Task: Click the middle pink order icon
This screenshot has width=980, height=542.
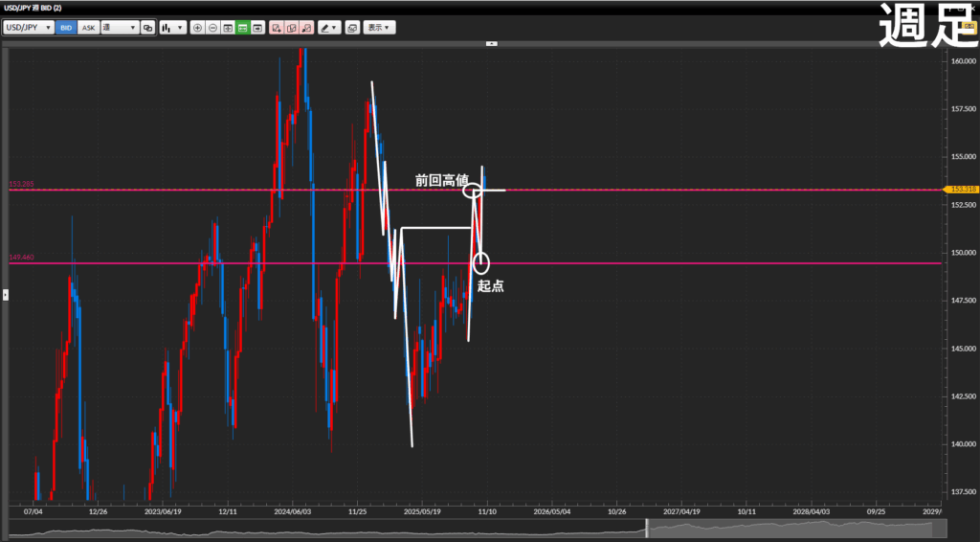Action: click(x=291, y=28)
